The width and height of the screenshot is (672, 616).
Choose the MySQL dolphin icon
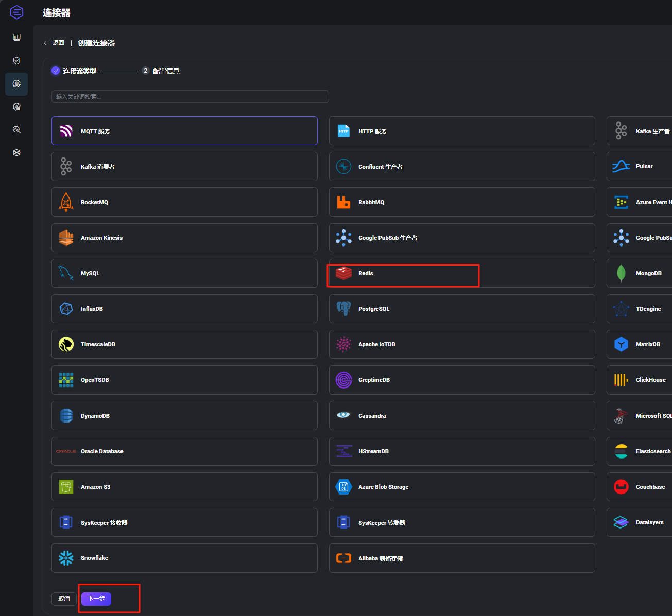pyautogui.click(x=66, y=273)
